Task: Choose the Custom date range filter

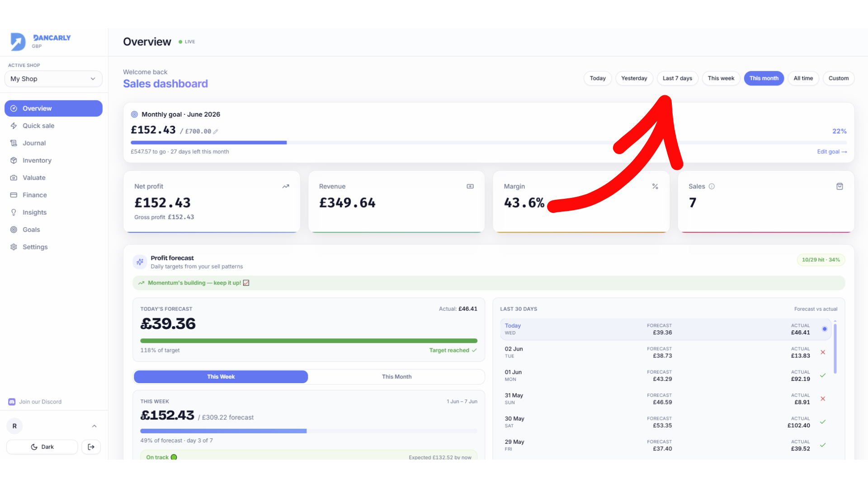Action: (838, 78)
